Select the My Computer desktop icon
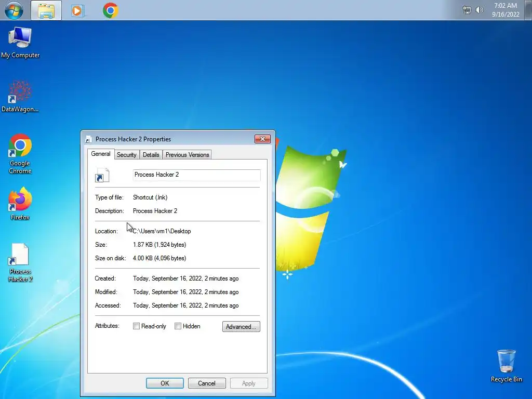The width and height of the screenshot is (532, 399). [x=20, y=43]
